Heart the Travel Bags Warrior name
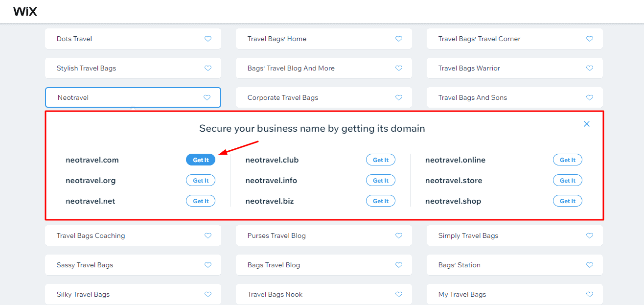Viewport: 644px width, 305px height. (590, 68)
